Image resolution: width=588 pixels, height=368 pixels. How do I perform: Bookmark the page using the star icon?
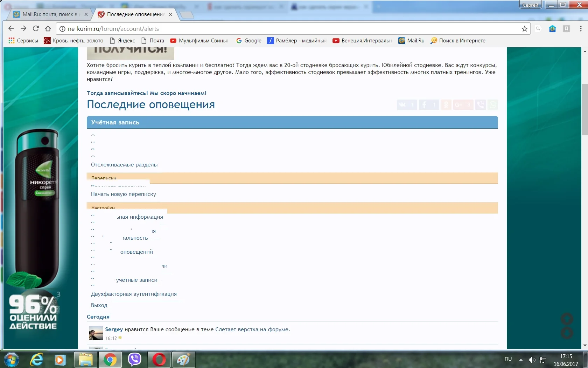click(524, 29)
